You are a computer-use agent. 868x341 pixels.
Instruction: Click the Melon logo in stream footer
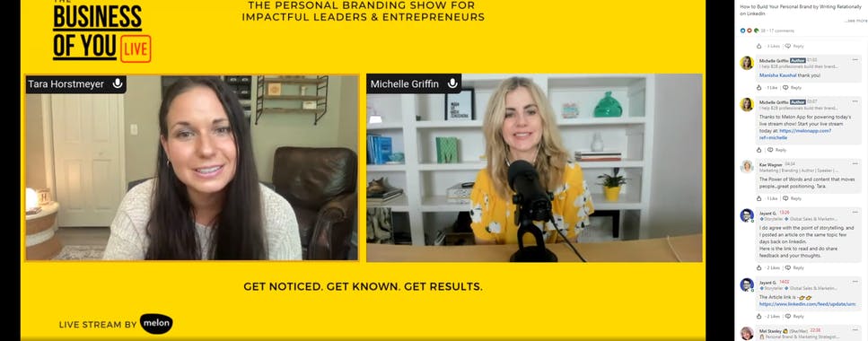coord(156,324)
